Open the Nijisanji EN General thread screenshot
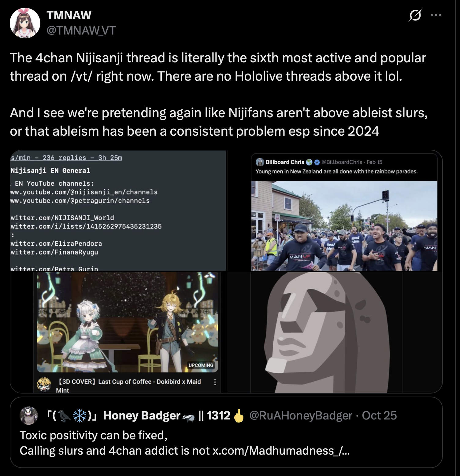 pos(118,210)
